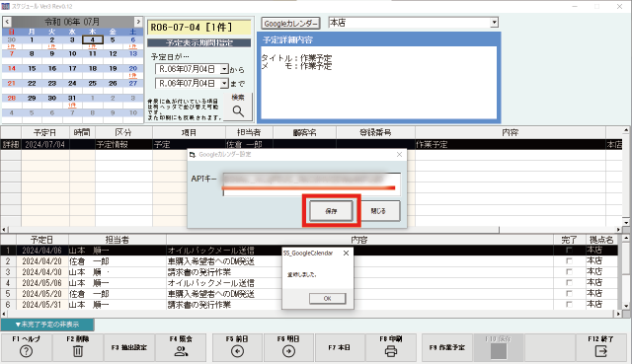Open the start date dropdown
Screen dimensions: 632x364
pos(224,69)
